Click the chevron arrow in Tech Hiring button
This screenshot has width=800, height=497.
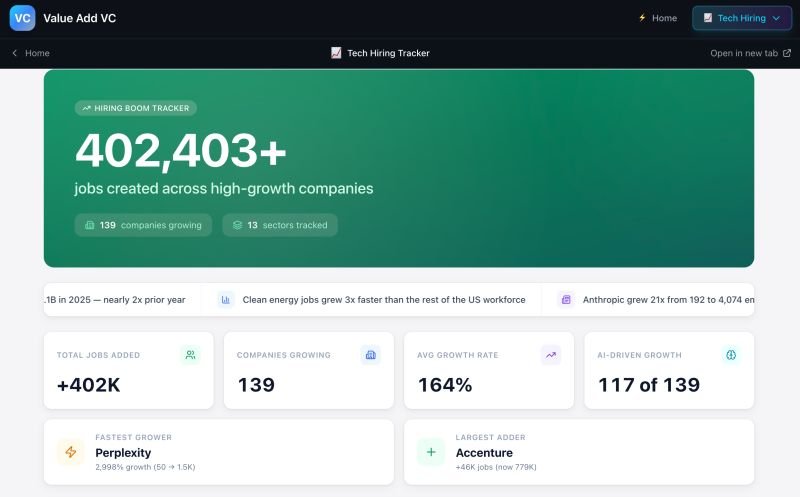pos(777,18)
